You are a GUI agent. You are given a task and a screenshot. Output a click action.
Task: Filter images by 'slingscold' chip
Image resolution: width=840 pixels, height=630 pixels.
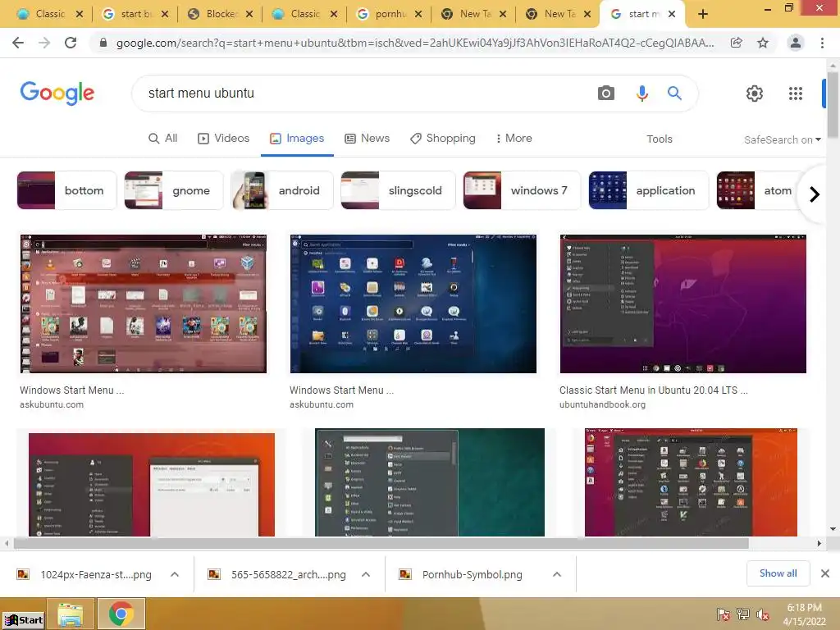[x=398, y=190]
